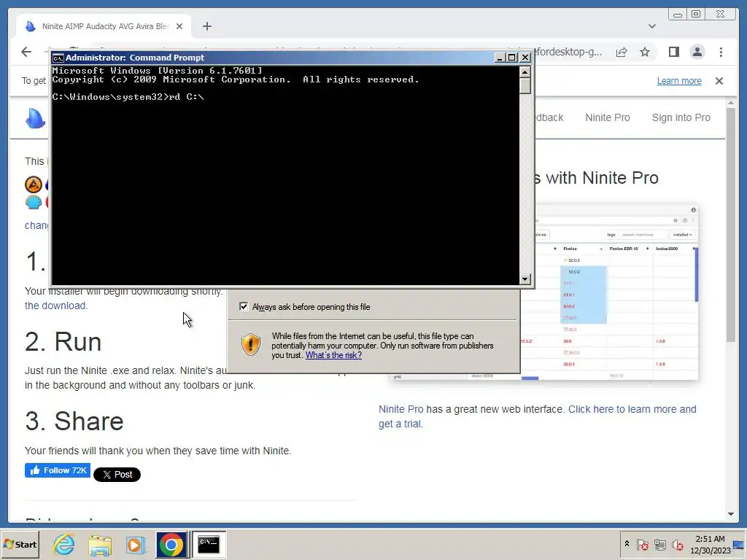Screen dimensions: 747x560
Task: Click the Chrome back navigation arrow
Action: pyautogui.click(x=26, y=52)
